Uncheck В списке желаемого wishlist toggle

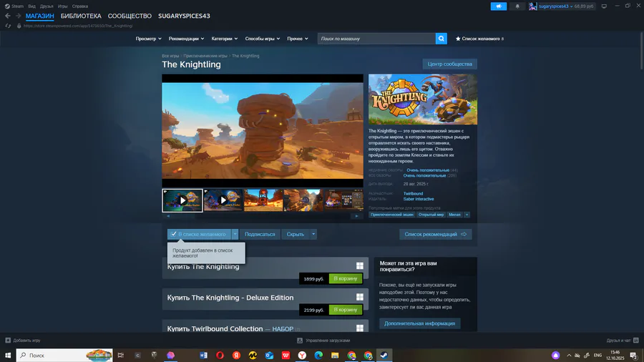pos(199,235)
